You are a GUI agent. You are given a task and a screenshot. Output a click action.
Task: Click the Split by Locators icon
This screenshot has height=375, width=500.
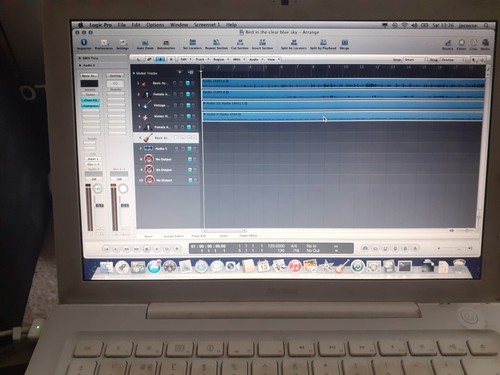(294, 42)
